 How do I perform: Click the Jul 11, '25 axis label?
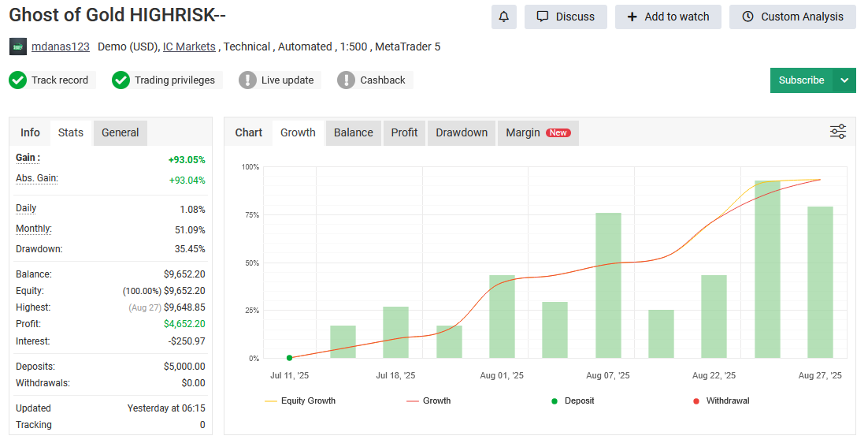pos(290,375)
